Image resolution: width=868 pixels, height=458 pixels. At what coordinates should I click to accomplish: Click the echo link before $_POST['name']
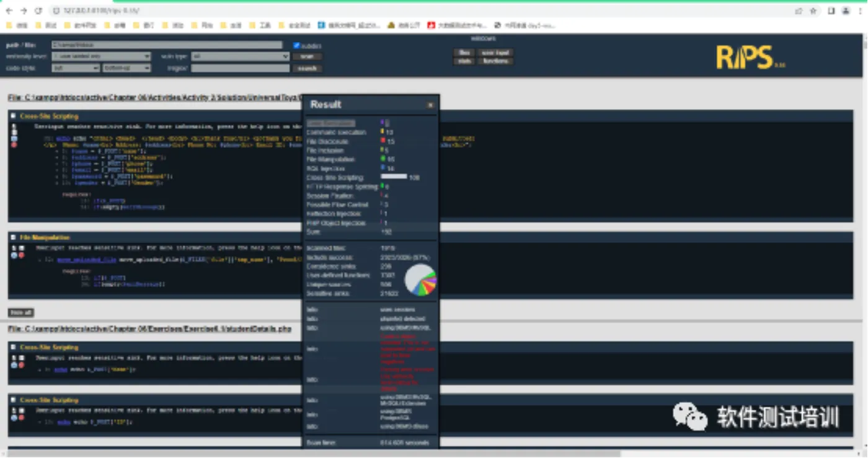[x=60, y=369]
